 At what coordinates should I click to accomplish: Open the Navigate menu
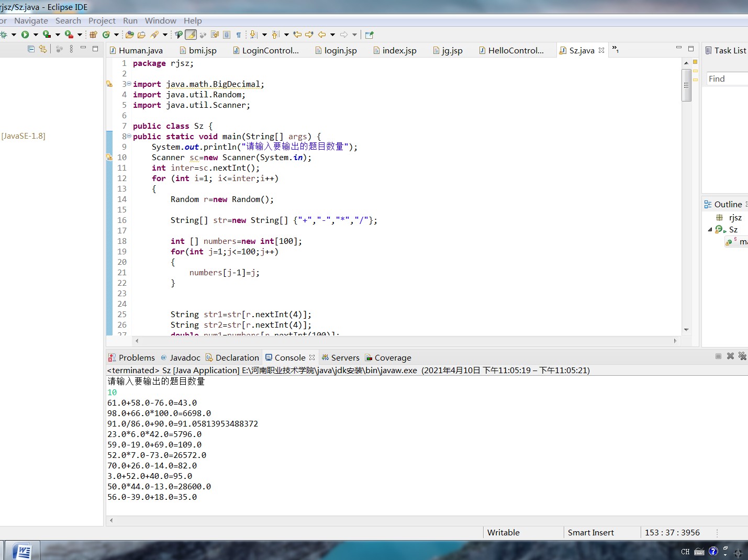[31, 21]
